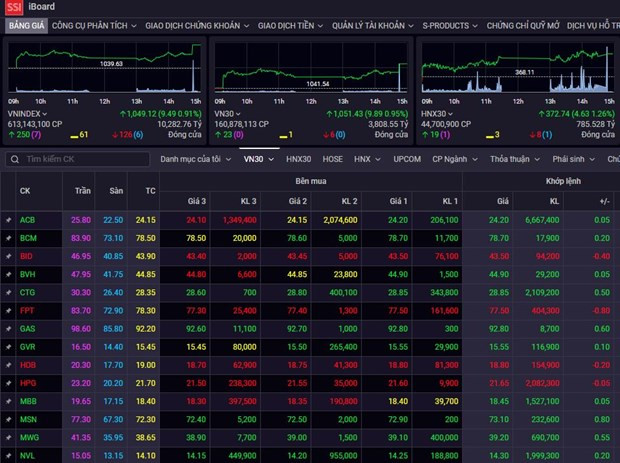Click the pin icon next to BCM
The image size is (620, 463).
(9, 238)
